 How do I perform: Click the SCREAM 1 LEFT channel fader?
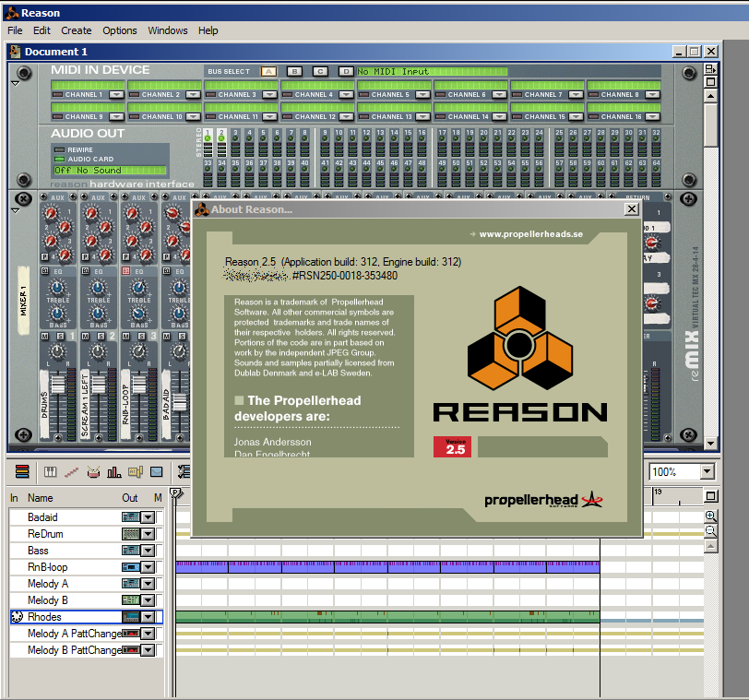click(98, 384)
